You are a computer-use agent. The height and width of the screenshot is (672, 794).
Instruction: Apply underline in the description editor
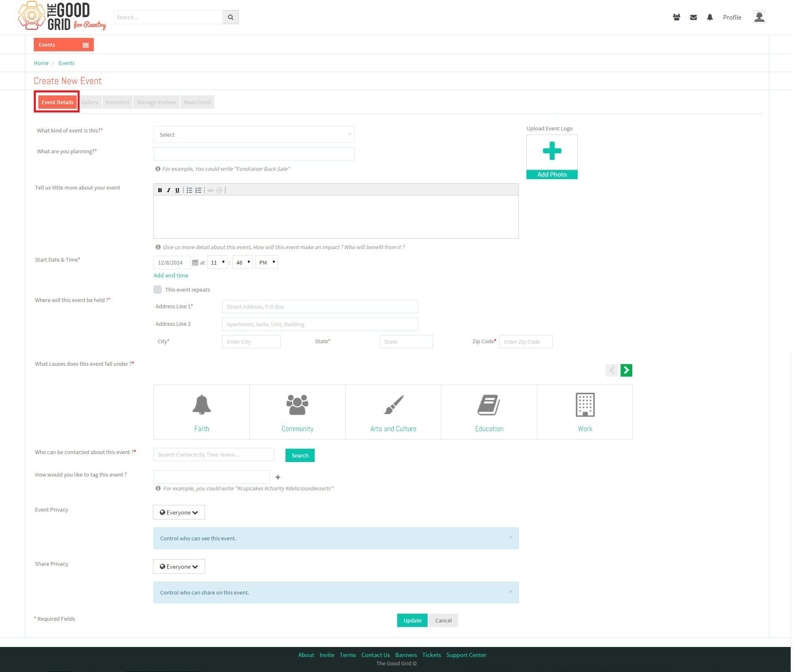pos(177,190)
